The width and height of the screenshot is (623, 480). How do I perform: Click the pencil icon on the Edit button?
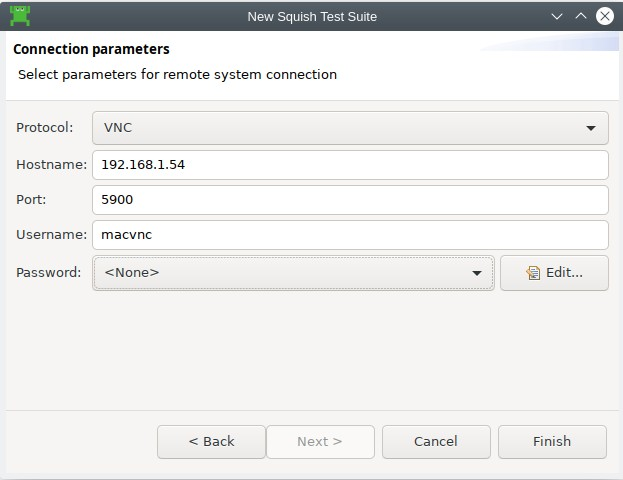pos(533,273)
